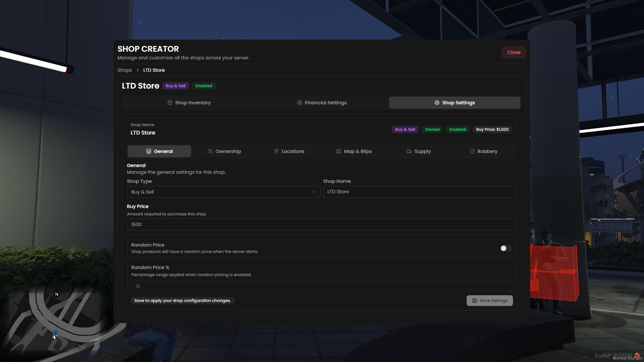Open the Supply sub-tab
644x362 pixels.
coord(419,151)
